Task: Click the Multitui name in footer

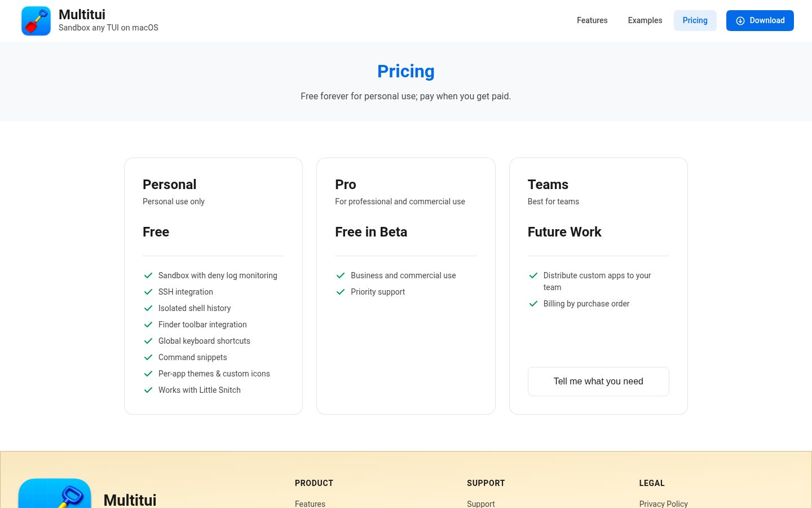Action: tap(130, 500)
